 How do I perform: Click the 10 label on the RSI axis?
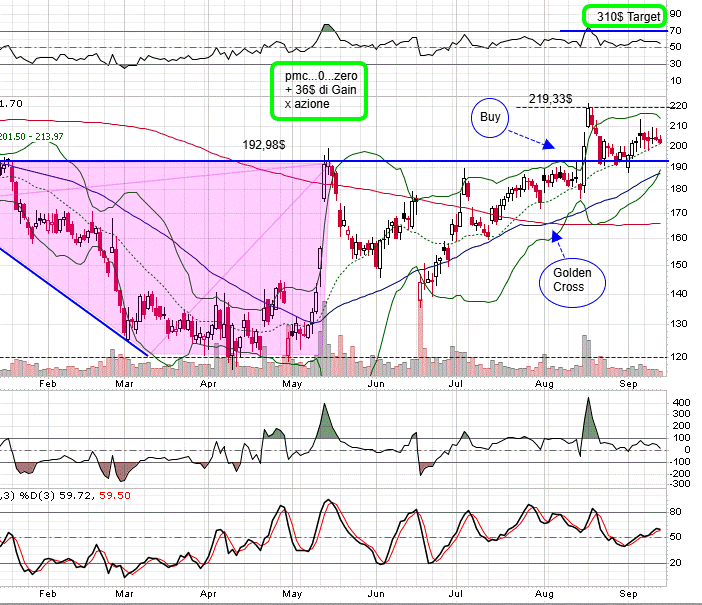(675, 81)
